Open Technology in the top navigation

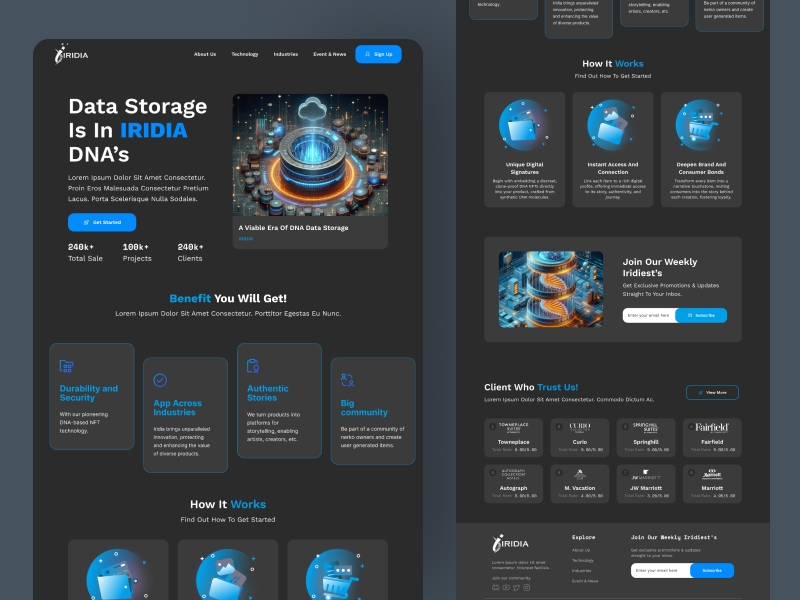tap(244, 54)
